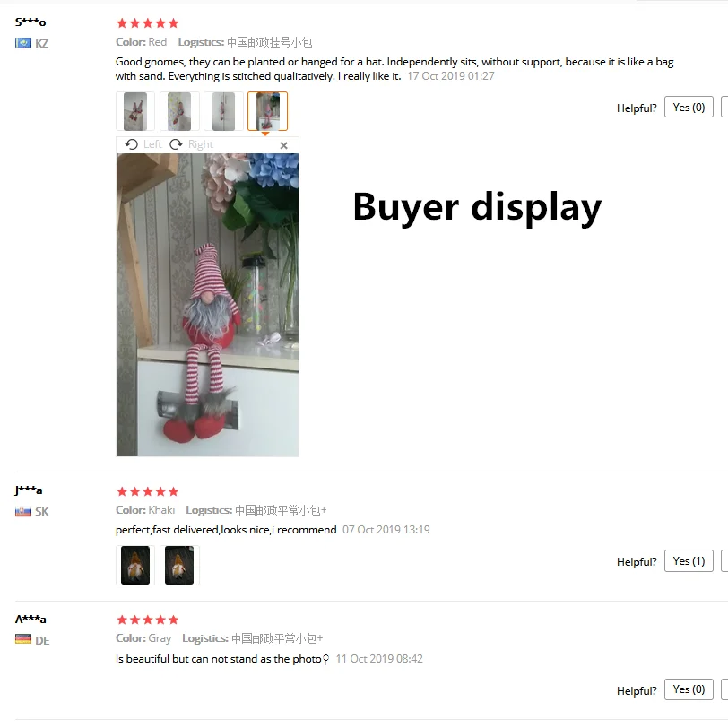Viewport: 728px width, 728px height.
Task: Click Yes (0) on A***a's review
Action: coord(689,689)
